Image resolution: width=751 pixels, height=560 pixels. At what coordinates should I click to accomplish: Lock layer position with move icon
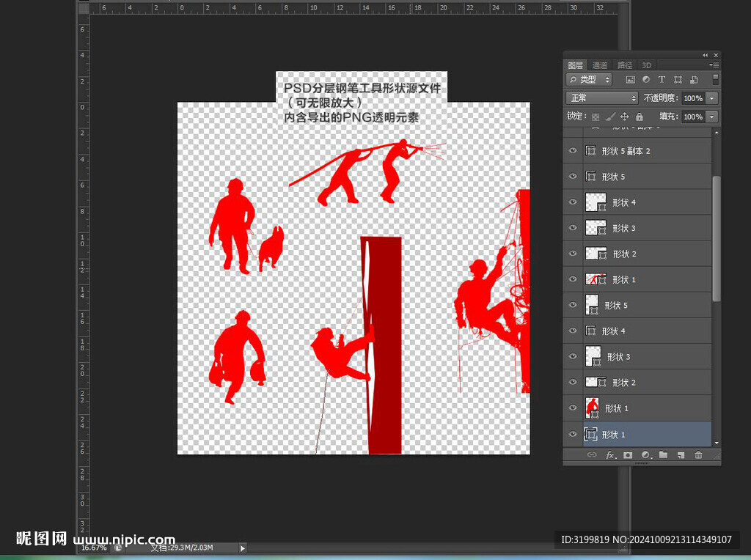click(x=624, y=117)
